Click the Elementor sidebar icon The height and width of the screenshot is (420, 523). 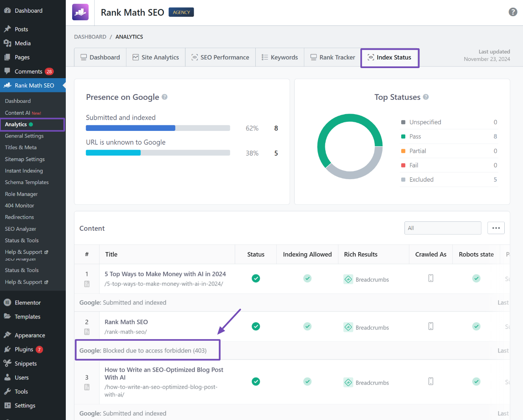[x=7, y=303]
